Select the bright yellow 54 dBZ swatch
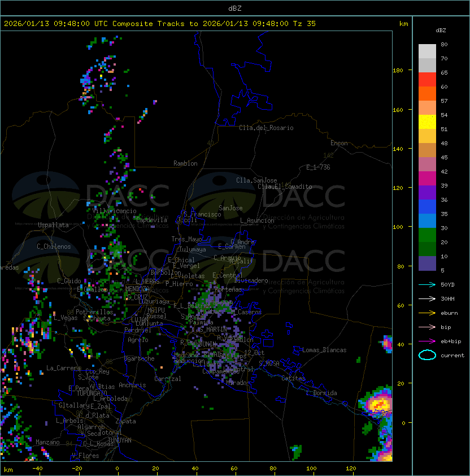 [x=427, y=122]
